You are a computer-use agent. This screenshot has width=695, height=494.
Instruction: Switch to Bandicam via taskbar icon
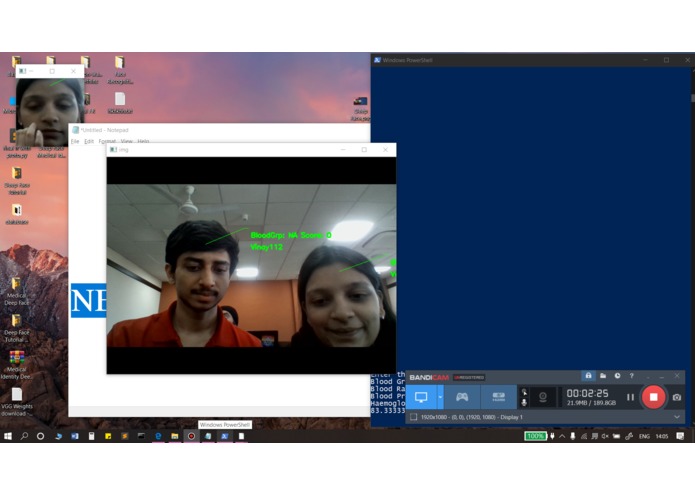click(191, 436)
